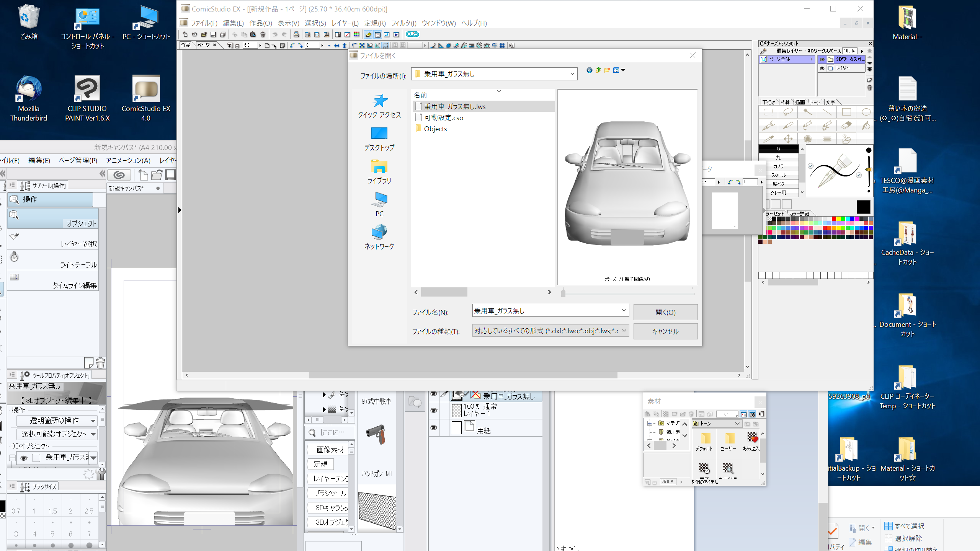Toggle visibility of 乗用車_ガラス無し 3D object
Screen dimensions: 980x551
(x=24, y=458)
